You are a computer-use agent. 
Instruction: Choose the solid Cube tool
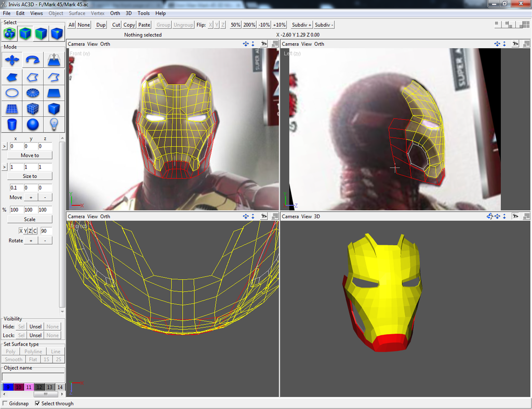click(x=54, y=109)
